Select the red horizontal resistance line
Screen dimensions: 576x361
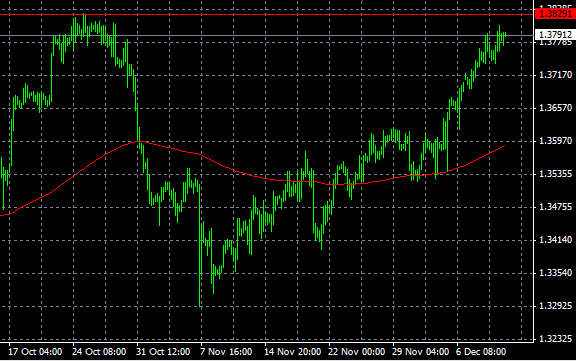266,15
